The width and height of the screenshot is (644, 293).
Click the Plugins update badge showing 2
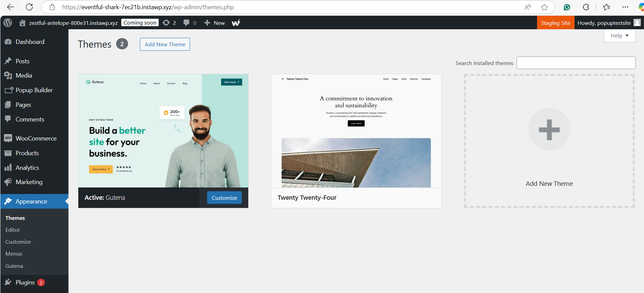[41, 282]
